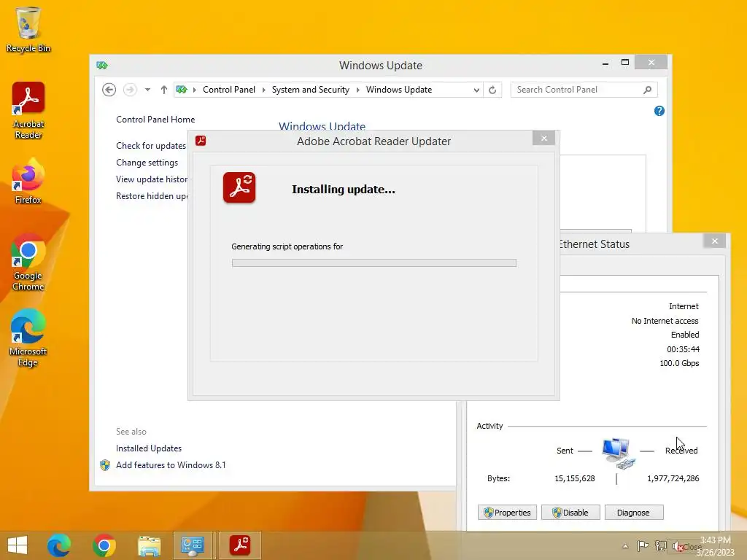Maximize the Windows Update window

(x=625, y=63)
